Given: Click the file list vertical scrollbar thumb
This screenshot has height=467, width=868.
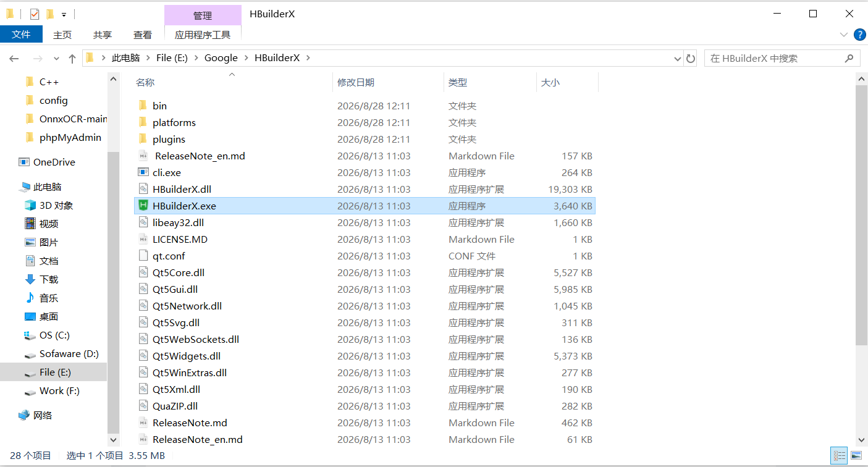Looking at the screenshot, I should [862, 216].
